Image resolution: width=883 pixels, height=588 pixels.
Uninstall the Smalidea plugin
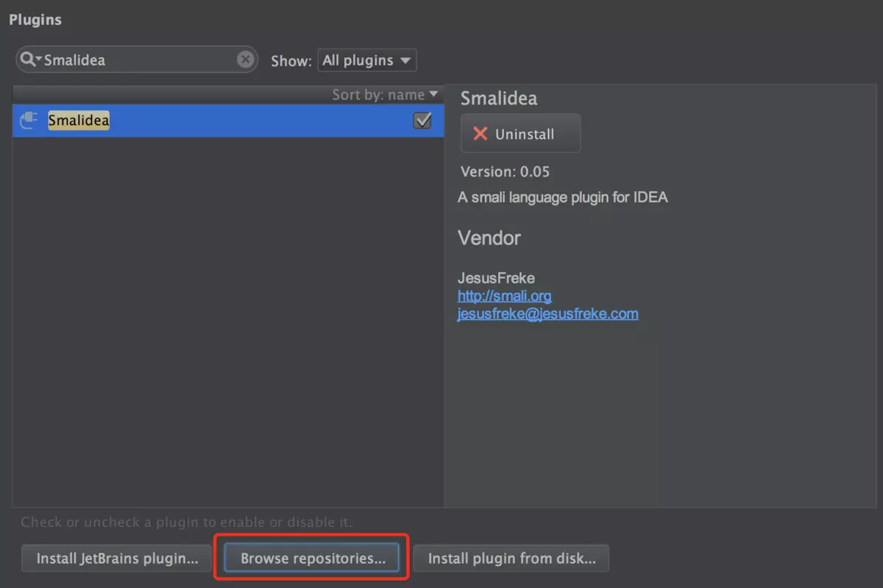520,133
